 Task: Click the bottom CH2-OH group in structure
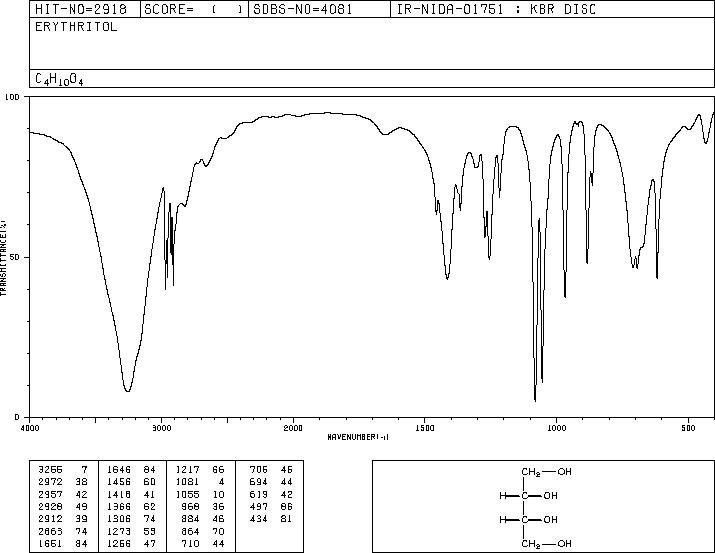[x=546, y=543]
